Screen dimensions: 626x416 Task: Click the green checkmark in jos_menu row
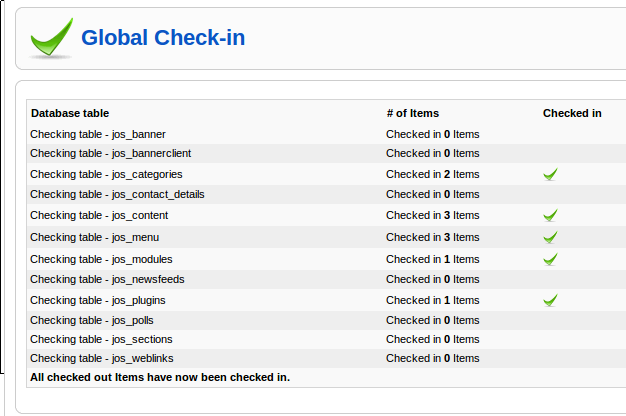click(x=550, y=237)
